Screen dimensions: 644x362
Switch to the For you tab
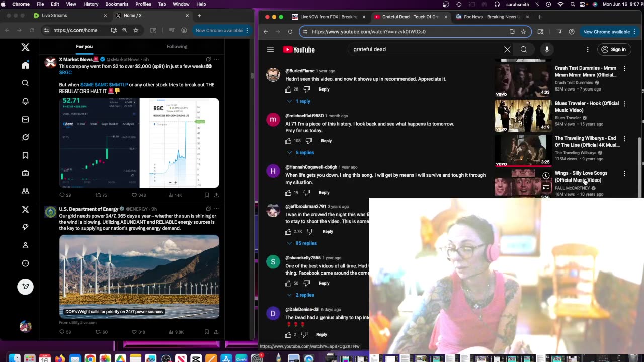coord(85,46)
